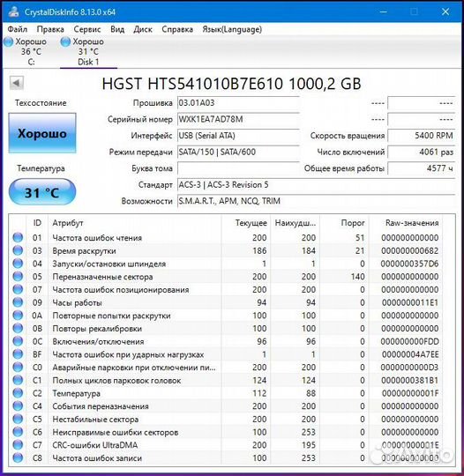Screen dimensions: 464x476
Task: Click status orb of attribute C1 row
Action: click(18, 380)
